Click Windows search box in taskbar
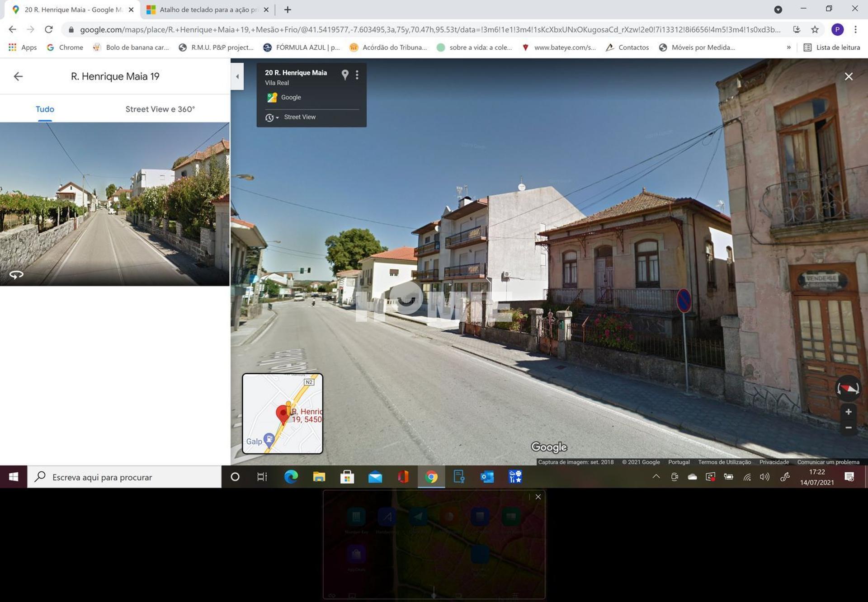The image size is (868, 602). pos(124,477)
